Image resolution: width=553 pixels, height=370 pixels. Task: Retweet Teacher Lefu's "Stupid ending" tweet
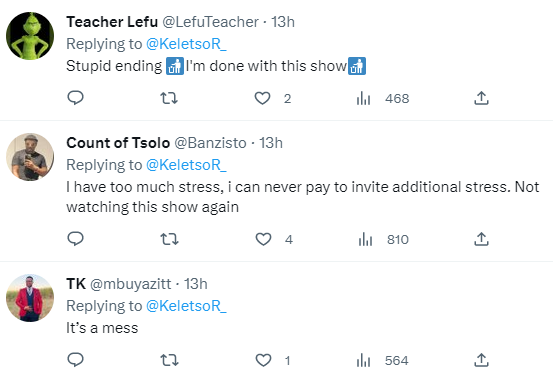pos(169,98)
